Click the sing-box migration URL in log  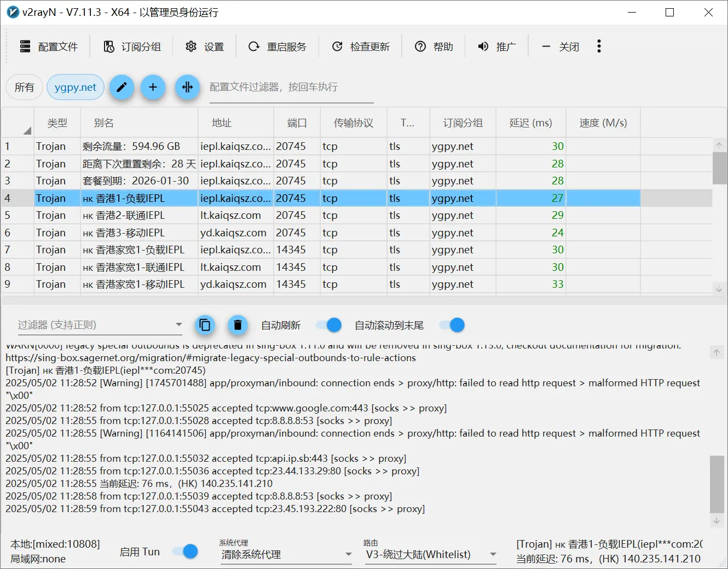pyautogui.click(x=211, y=358)
